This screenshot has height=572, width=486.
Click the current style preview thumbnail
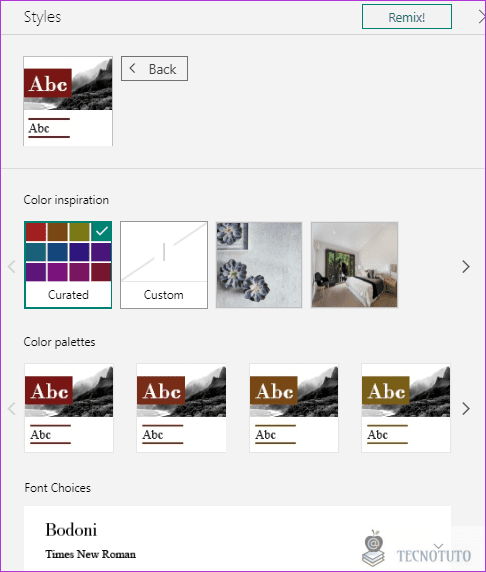click(x=68, y=101)
